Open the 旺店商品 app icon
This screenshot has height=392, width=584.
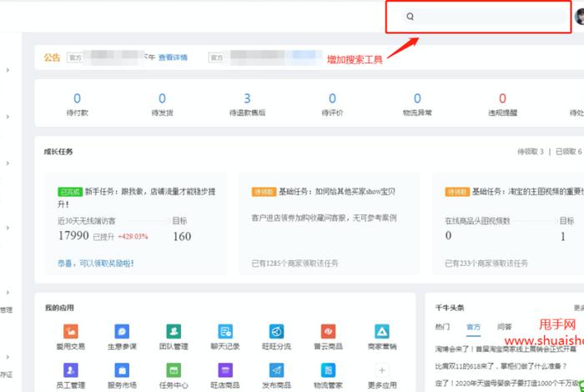(x=225, y=370)
